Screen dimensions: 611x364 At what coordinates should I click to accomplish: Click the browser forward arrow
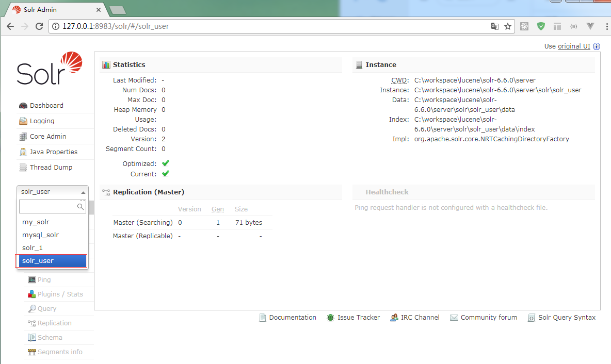tap(25, 26)
